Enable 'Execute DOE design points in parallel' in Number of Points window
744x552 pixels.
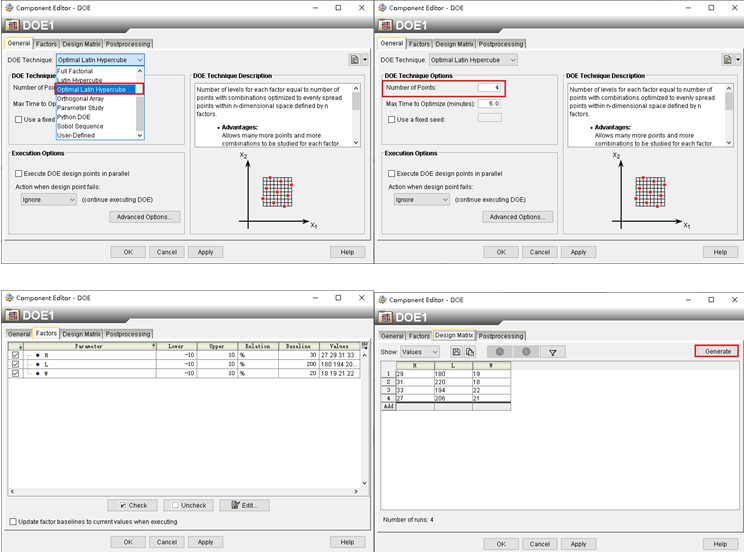coord(389,173)
